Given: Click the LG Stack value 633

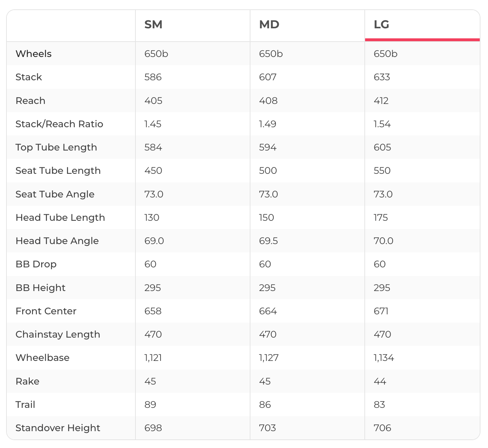Looking at the screenshot, I should (x=382, y=77).
